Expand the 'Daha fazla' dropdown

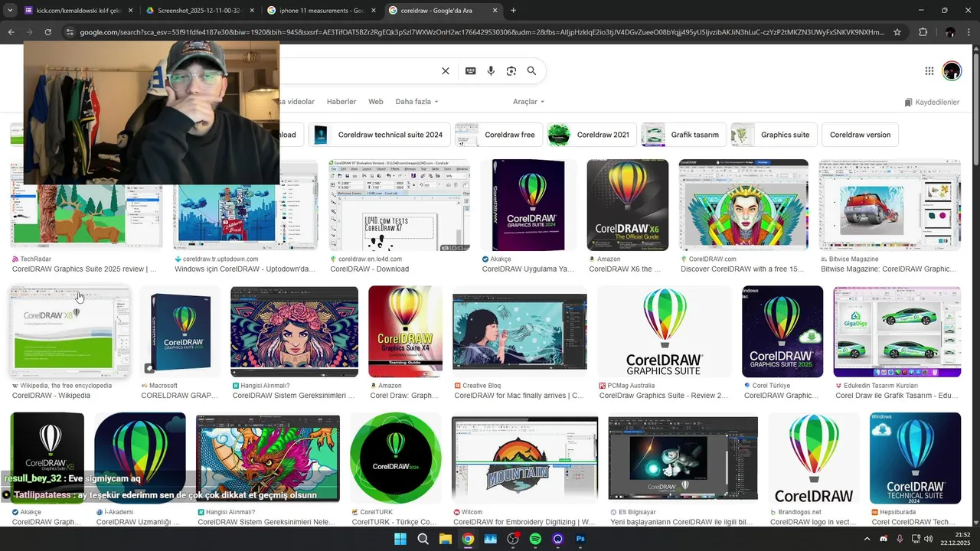(x=416, y=102)
